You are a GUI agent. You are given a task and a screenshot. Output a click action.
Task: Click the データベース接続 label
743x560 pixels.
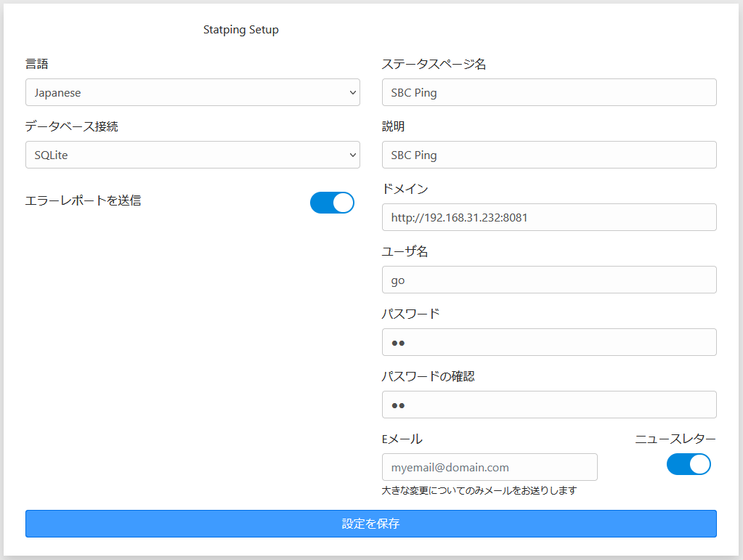tap(72, 126)
